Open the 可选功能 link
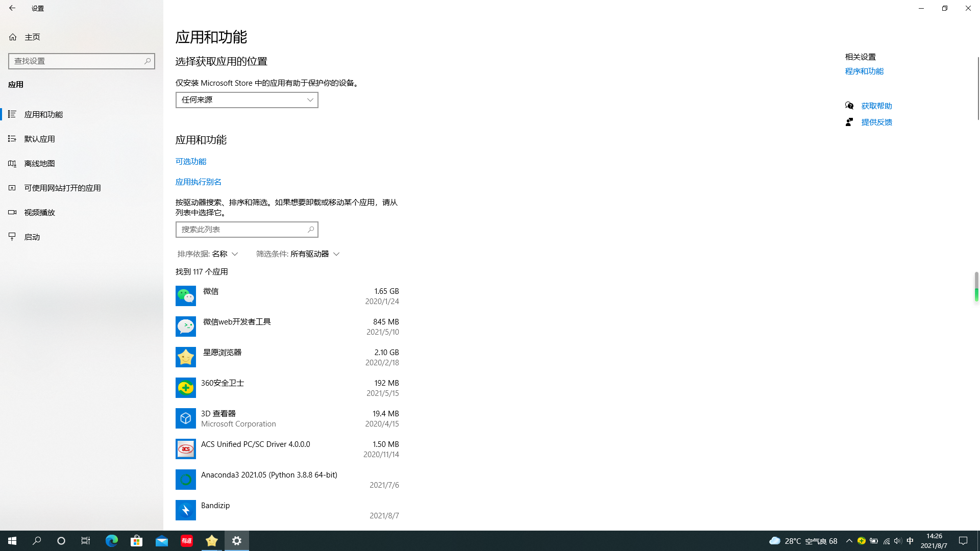This screenshot has width=980, height=551. point(191,161)
